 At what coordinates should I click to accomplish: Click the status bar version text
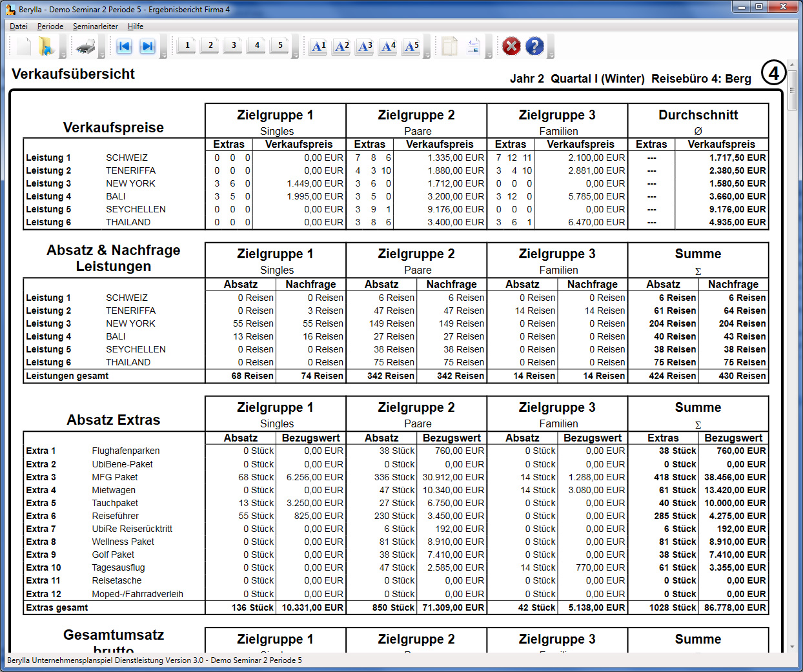[154, 660]
